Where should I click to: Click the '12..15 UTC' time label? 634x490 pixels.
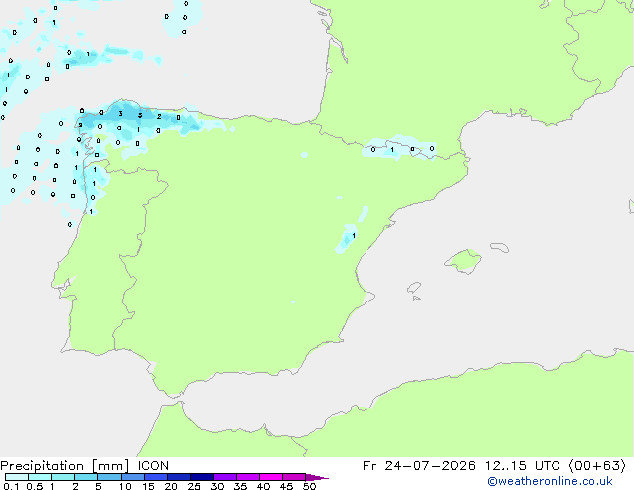(x=523, y=466)
